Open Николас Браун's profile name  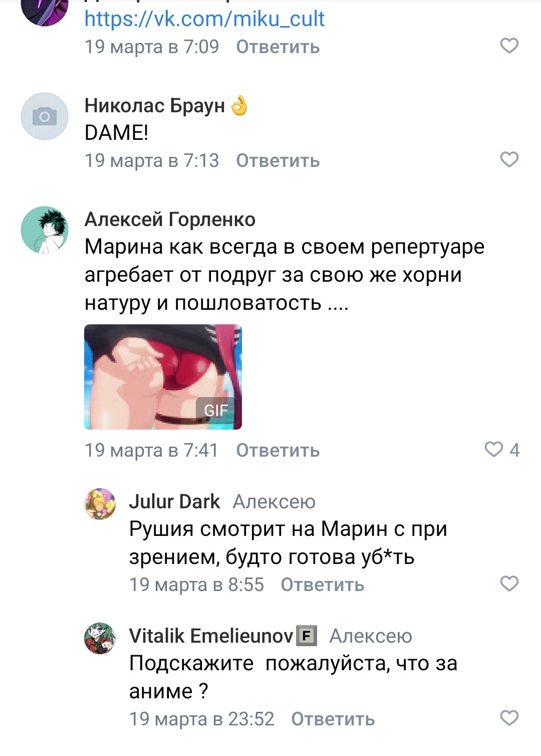click(155, 105)
